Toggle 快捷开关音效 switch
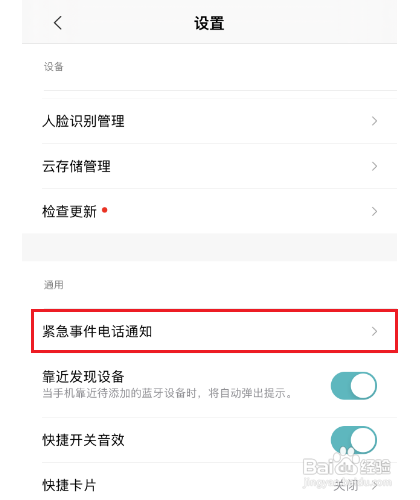This screenshot has height=500, width=420. tap(354, 440)
